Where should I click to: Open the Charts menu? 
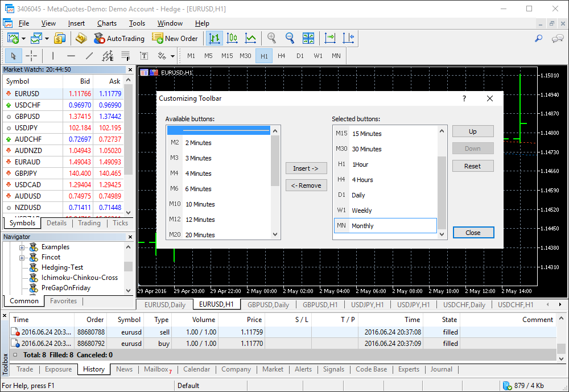click(106, 23)
